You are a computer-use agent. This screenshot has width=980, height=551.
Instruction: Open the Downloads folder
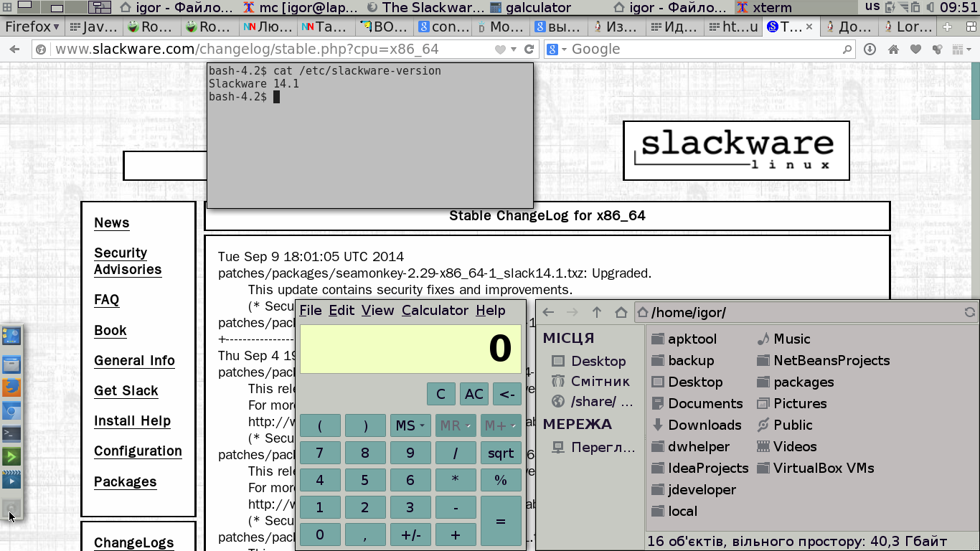click(x=696, y=425)
